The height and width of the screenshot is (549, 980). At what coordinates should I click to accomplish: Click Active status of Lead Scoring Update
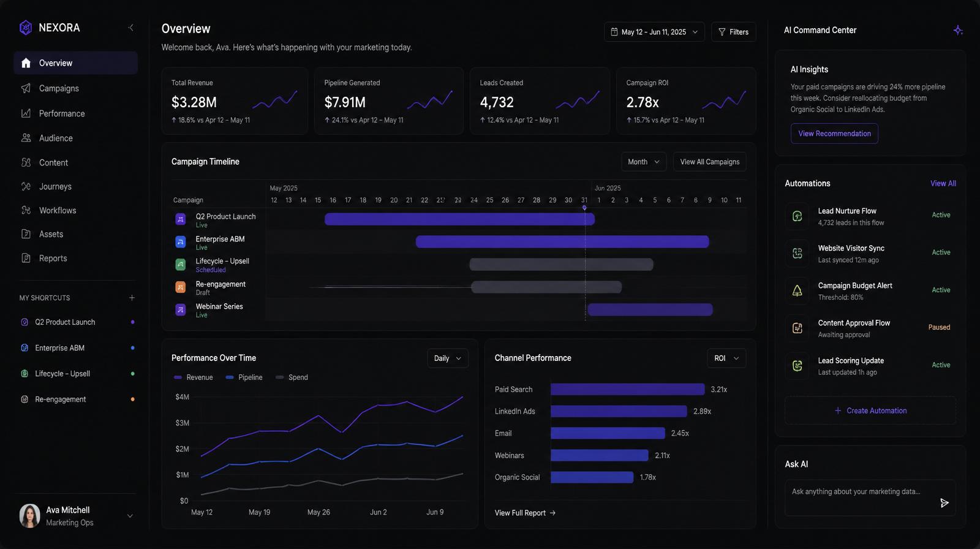tap(941, 365)
